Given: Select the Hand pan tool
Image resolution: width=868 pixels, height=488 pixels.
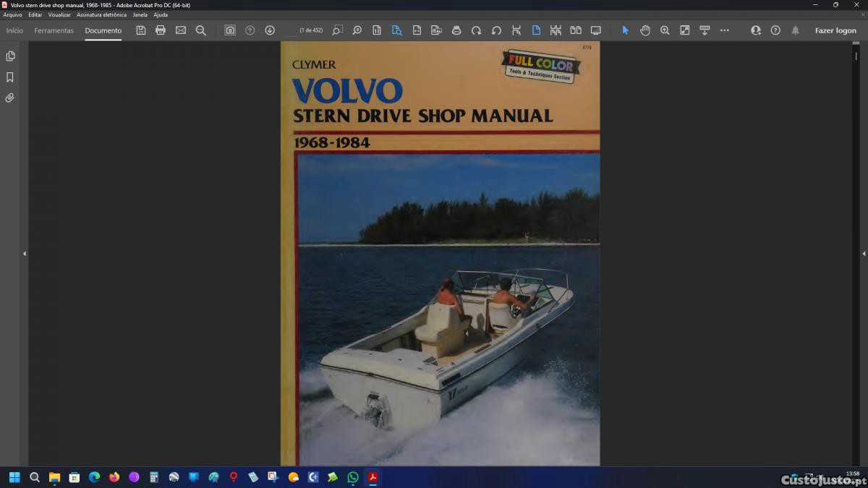Looking at the screenshot, I should click(x=645, y=30).
